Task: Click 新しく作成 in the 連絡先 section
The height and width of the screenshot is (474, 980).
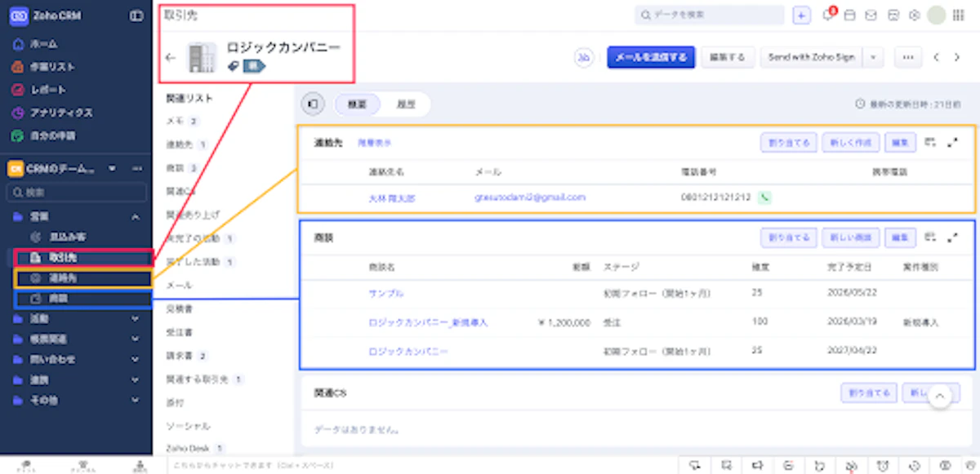Action: (x=850, y=142)
